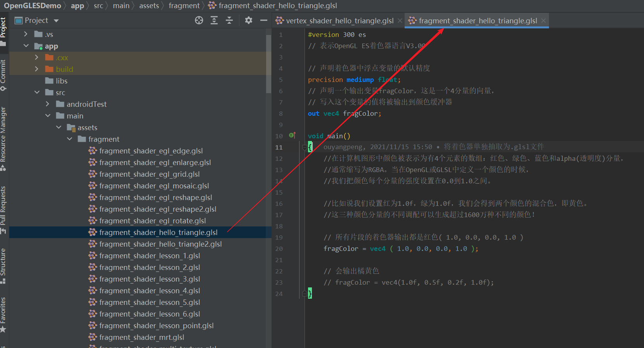Click the '#version 300 es' code line
Image resolution: width=644 pixels, height=348 pixels.
(x=337, y=35)
